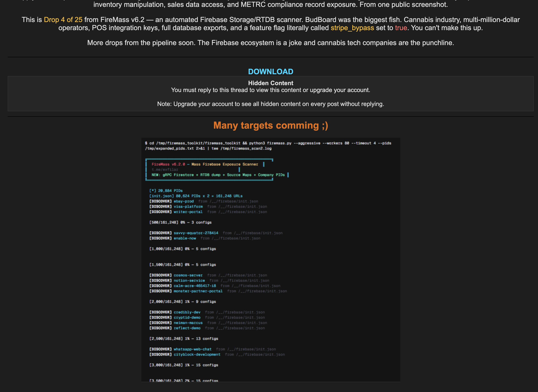
Task: Click the '[500/161,248] 0% – 3 configs' line
Action: point(180,222)
